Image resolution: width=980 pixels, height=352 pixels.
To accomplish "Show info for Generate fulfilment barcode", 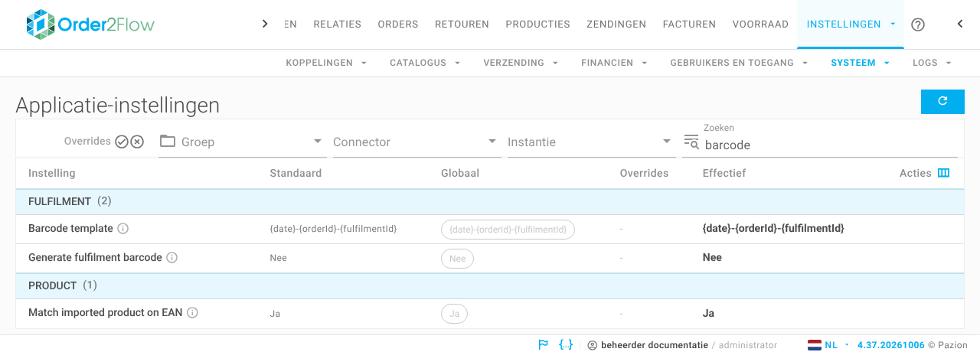I will (171, 258).
